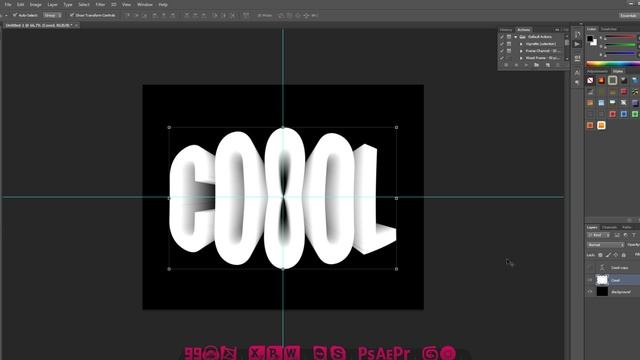640x360 pixels.
Task: Click the foreground color swatch
Action: click(x=590, y=39)
